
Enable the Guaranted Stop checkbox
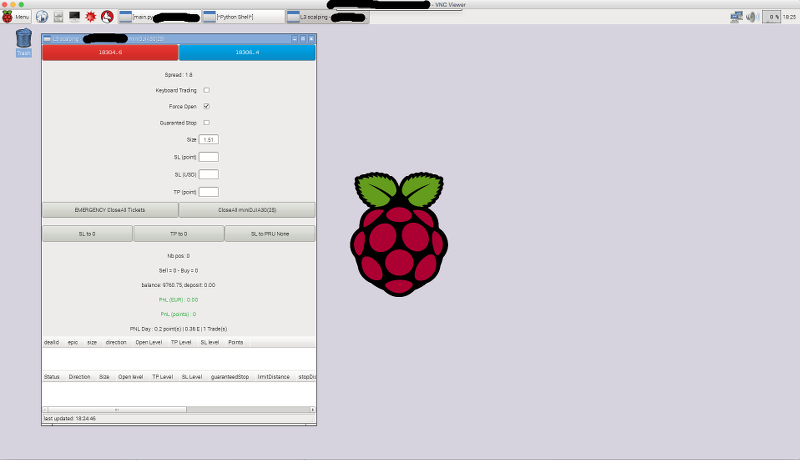pyautogui.click(x=206, y=123)
